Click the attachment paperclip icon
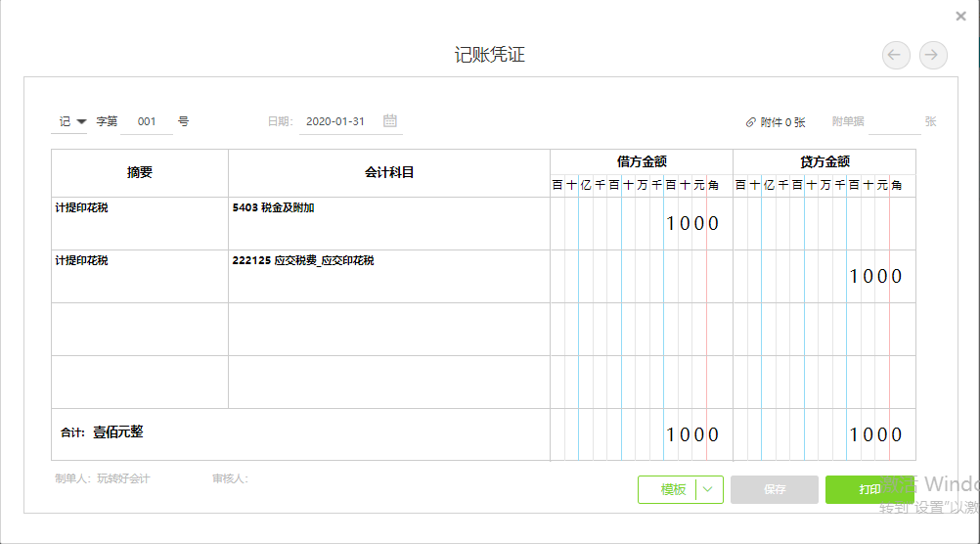980x544 pixels. pyautogui.click(x=750, y=122)
